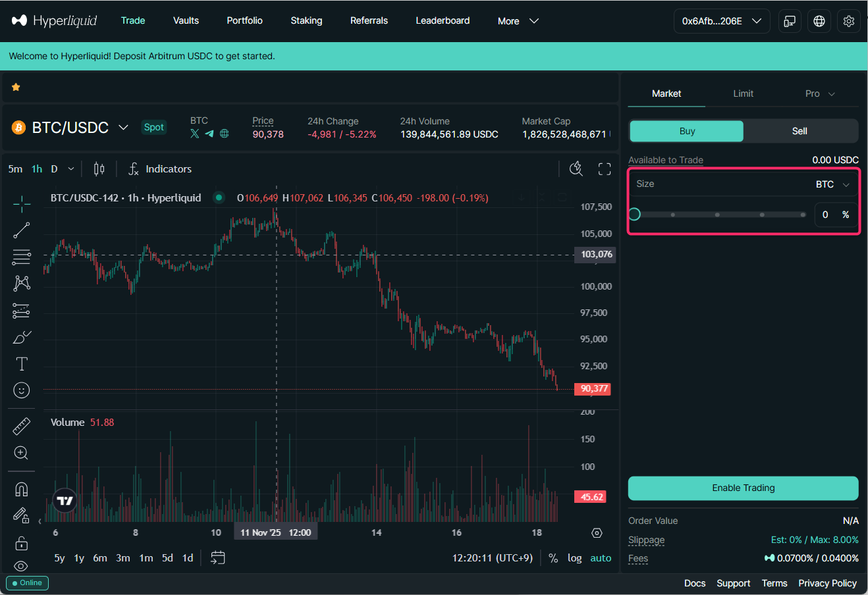Select the trend line drawing tool

22,230
